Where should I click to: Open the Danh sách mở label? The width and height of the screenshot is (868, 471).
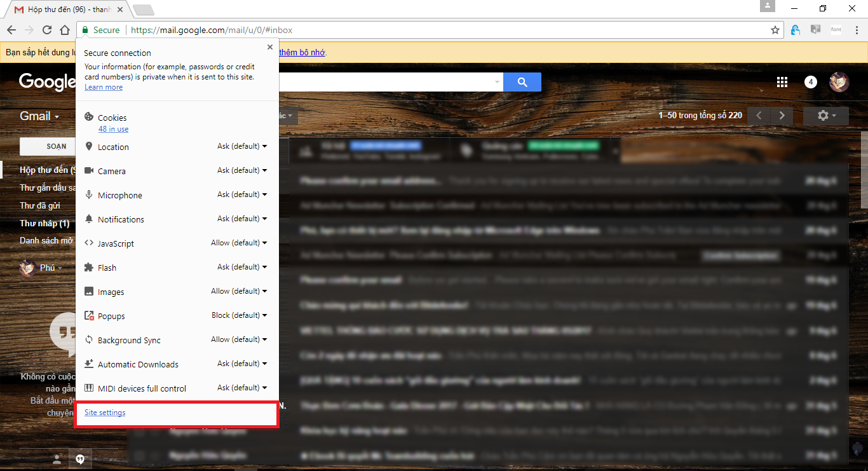click(x=47, y=241)
